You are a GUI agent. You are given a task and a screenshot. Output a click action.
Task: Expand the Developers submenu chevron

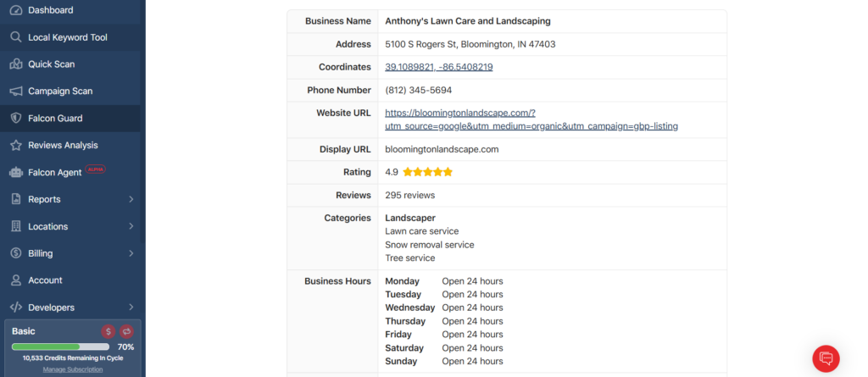coord(131,308)
